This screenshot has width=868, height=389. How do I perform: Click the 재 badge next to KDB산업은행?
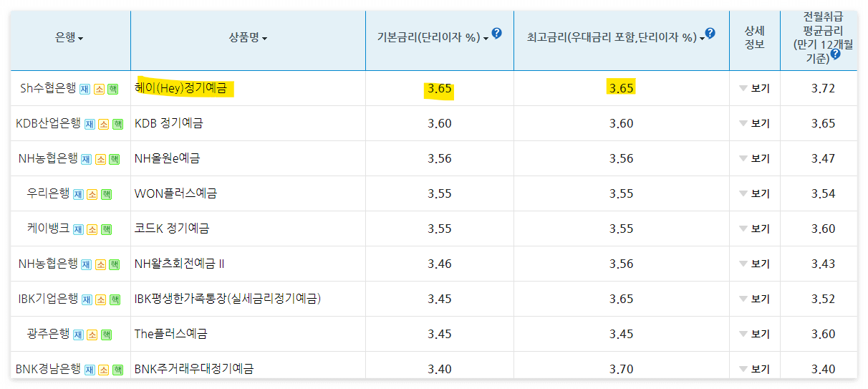tap(90, 125)
